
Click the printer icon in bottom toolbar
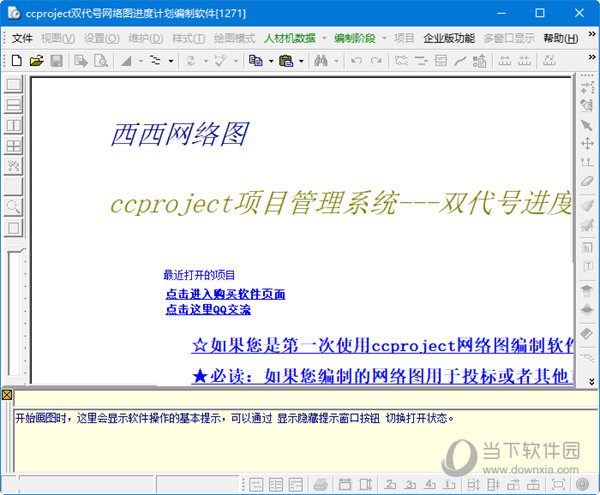click(321, 484)
